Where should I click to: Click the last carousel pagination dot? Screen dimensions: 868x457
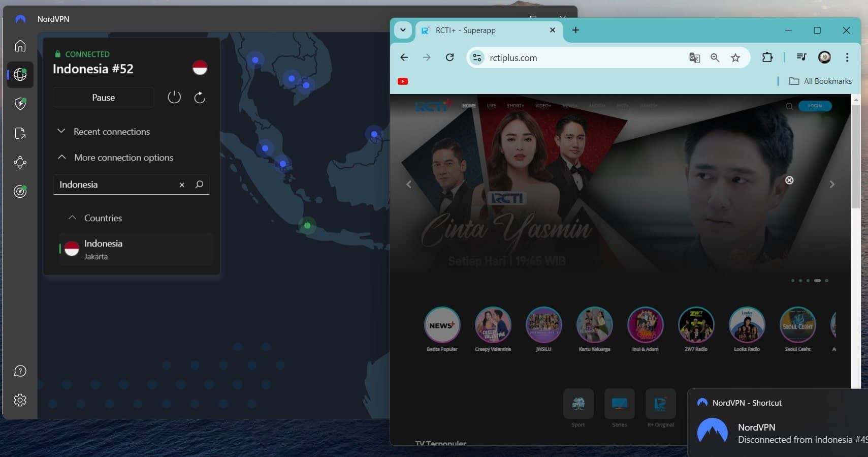pos(827,281)
